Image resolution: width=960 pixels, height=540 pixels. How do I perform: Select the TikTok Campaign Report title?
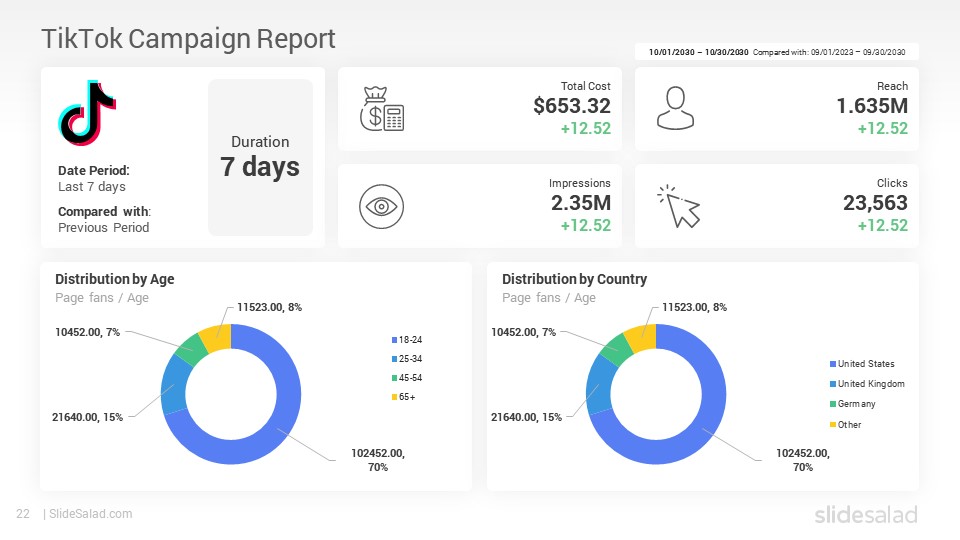189,39
